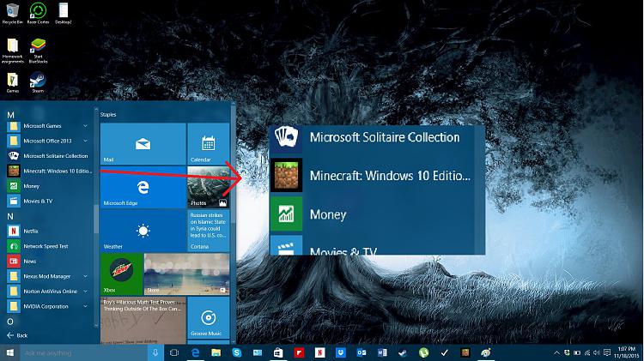Go Back from the all apps list
The height and width of the screenshot is (361, 644).
pyautogui.click(x=17, y=335)
